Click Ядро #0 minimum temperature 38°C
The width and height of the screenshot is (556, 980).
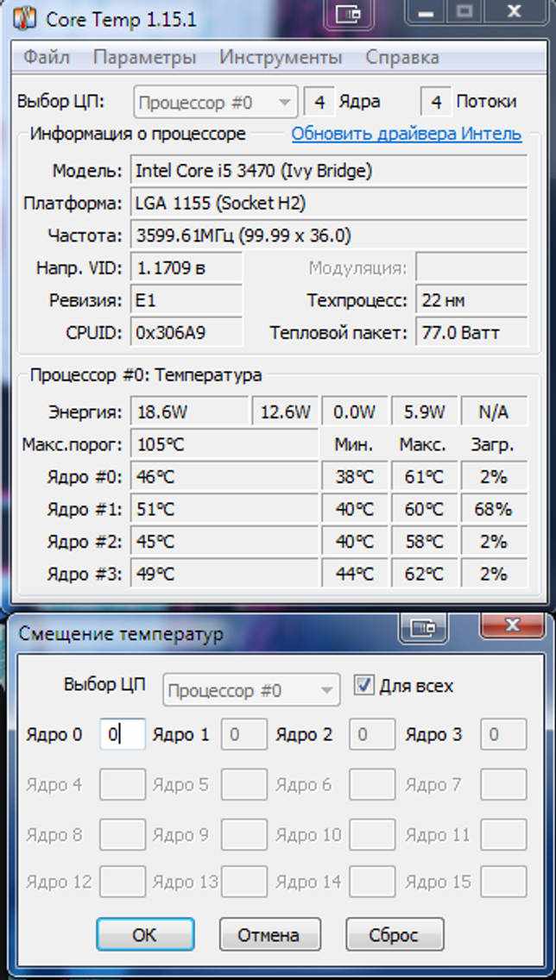pos(355,478)
